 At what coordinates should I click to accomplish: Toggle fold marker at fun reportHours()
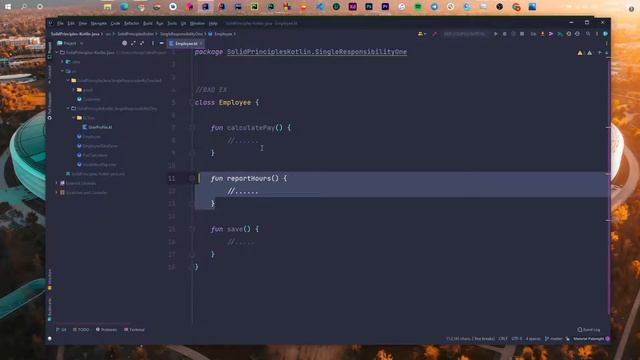(192, 178)
